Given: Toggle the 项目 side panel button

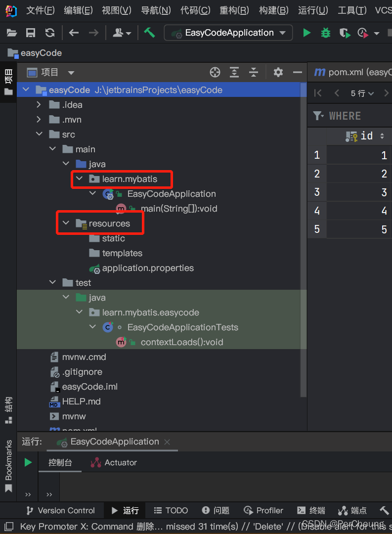Looking at the screenshot, I should pyautogui.click(x=8, y=82).
